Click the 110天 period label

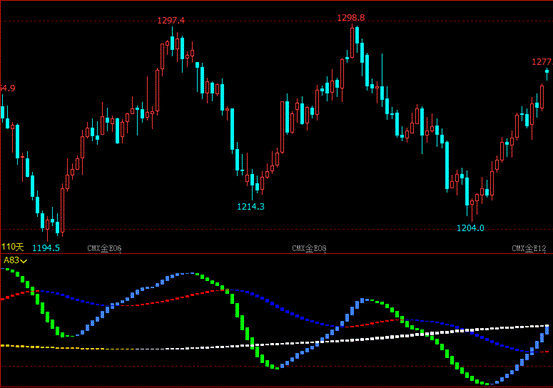coord(13,247)
